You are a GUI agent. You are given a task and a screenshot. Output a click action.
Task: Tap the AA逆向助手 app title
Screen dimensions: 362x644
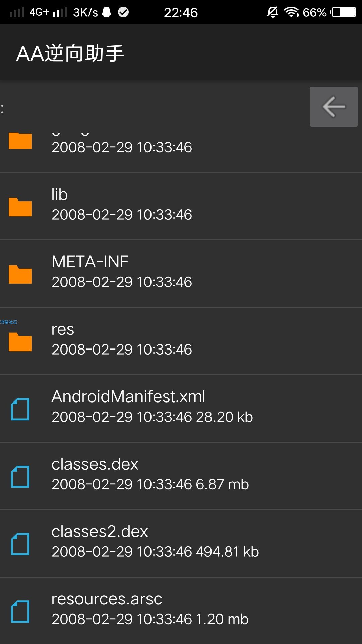coord(70,53)
